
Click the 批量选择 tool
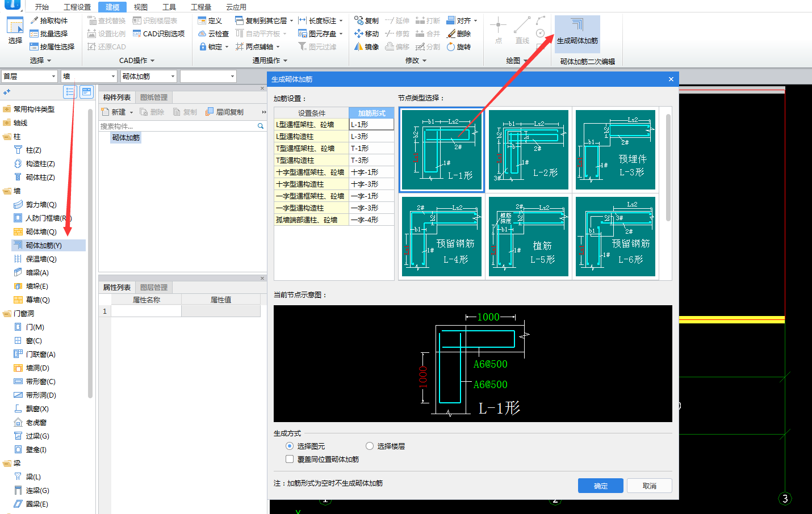point(49,33)
